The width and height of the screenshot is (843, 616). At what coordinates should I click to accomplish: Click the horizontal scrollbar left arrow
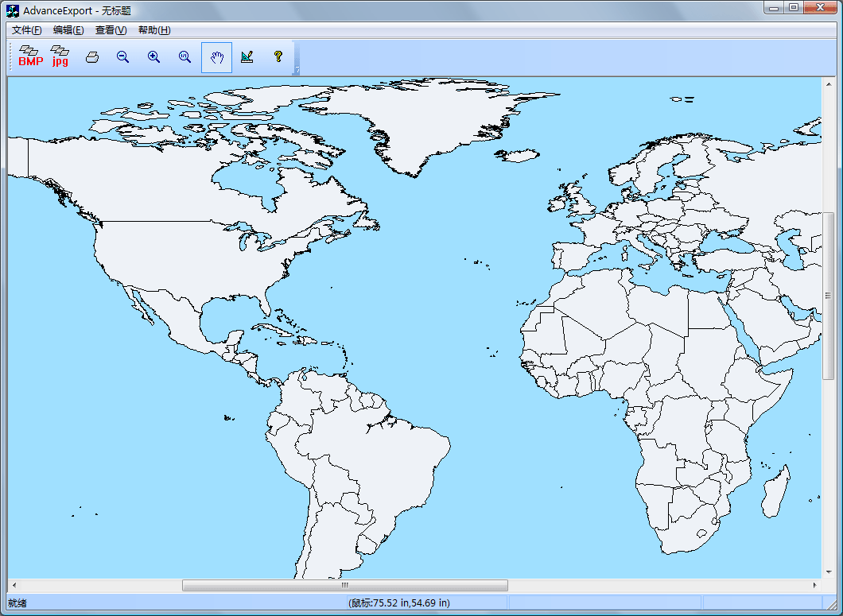click(x=14, y=586)
